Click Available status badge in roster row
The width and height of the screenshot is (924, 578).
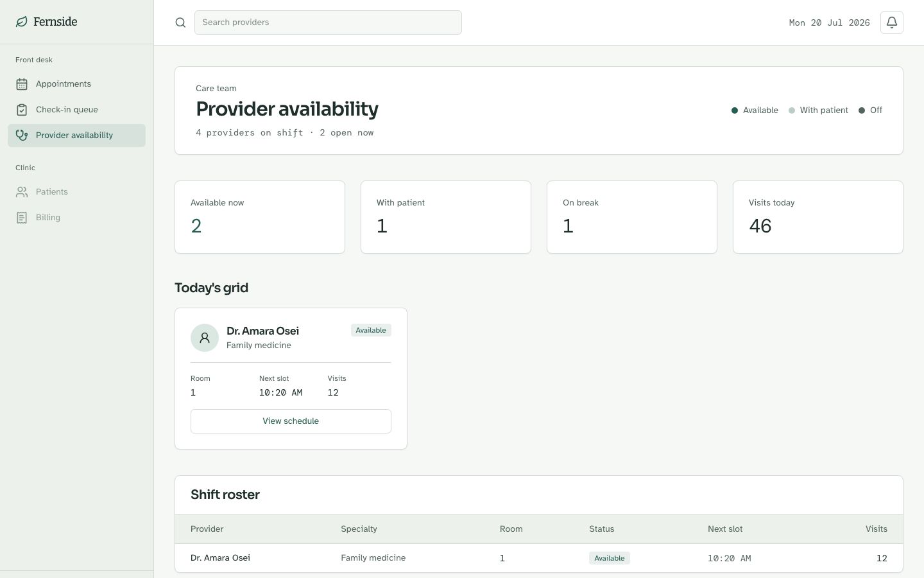(610, 558)
